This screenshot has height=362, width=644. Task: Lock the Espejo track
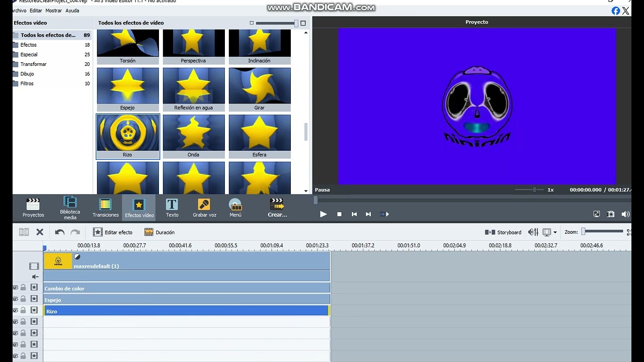click(23, 299)
